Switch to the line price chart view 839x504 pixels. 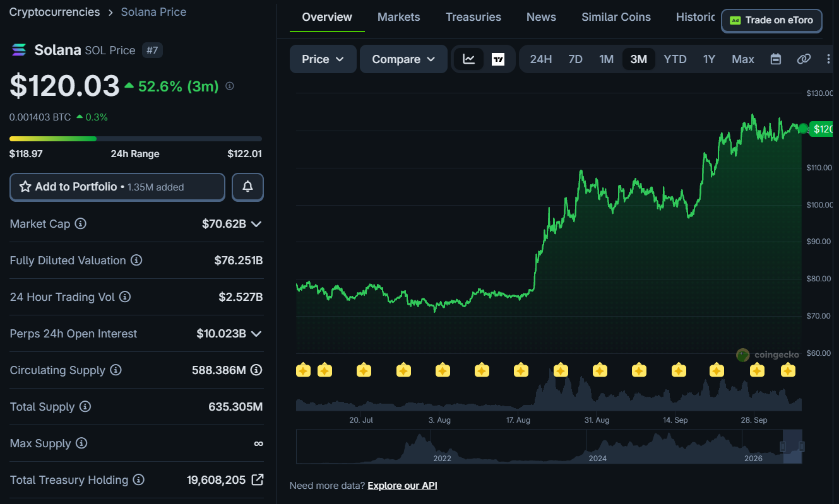tap(468, 59)
